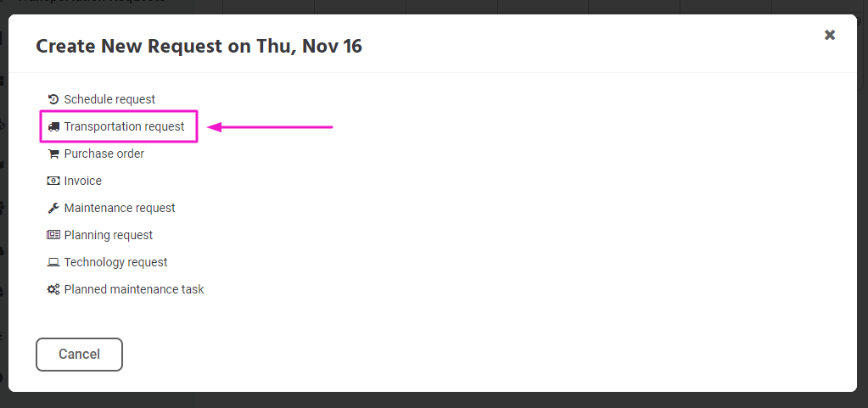
Task: Choose the Technology request text link
Action: click(115, 262)
